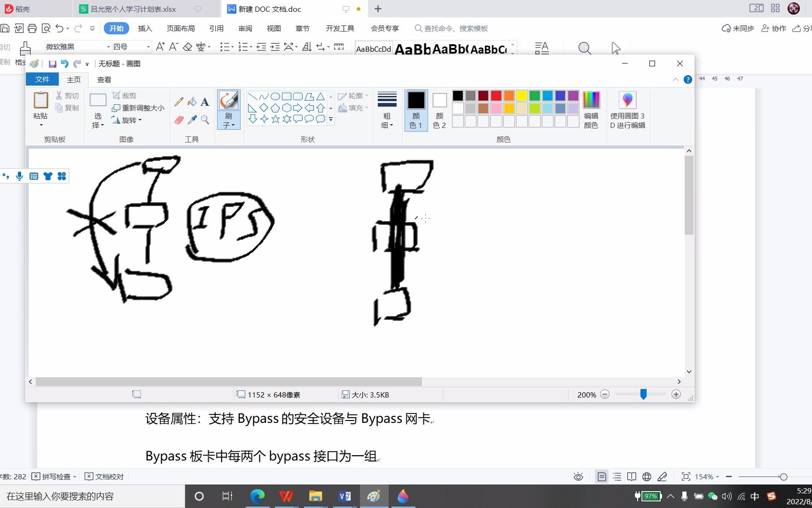Open Paint help question mark icon
812x508 pixels.
[688, 79]
